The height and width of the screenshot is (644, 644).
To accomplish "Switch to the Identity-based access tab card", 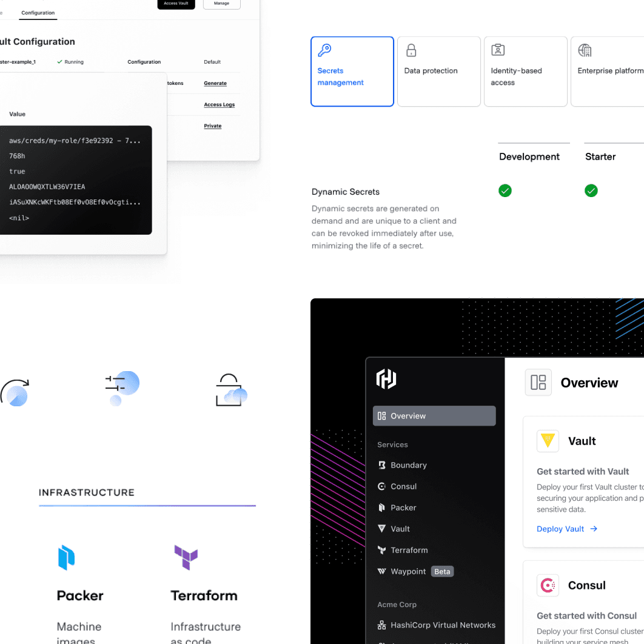I will pyautogui.click(x=525, y=72).
